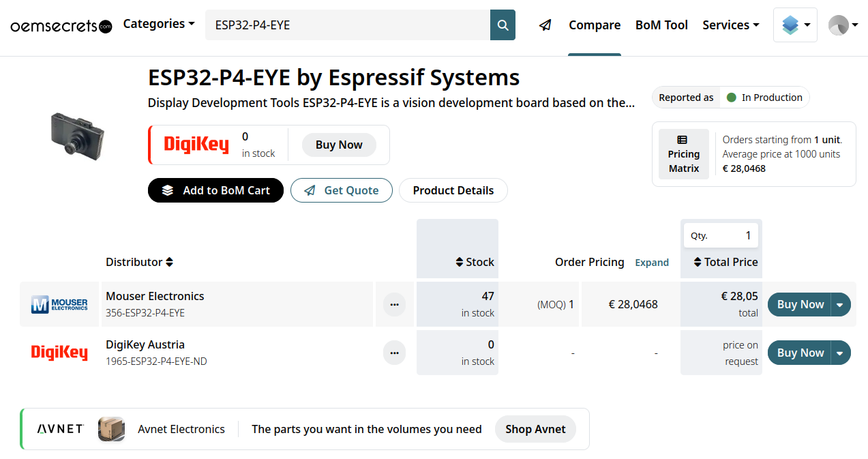Sort by Stock column
868x459 pixels.
[x=475, y=262]
